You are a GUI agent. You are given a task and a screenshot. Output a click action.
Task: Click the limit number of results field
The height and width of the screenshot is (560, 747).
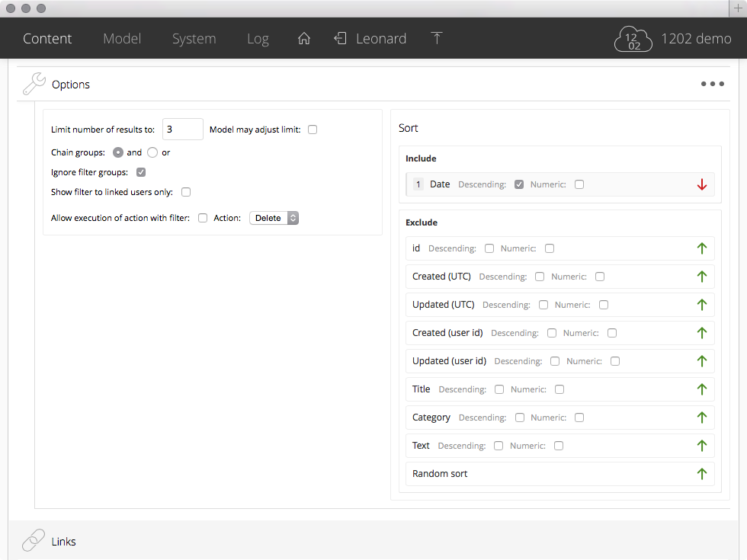182,130
